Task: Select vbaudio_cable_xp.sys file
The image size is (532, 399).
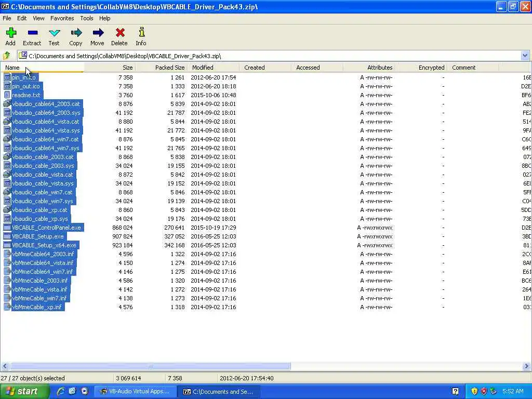Action: click(39, 219)
